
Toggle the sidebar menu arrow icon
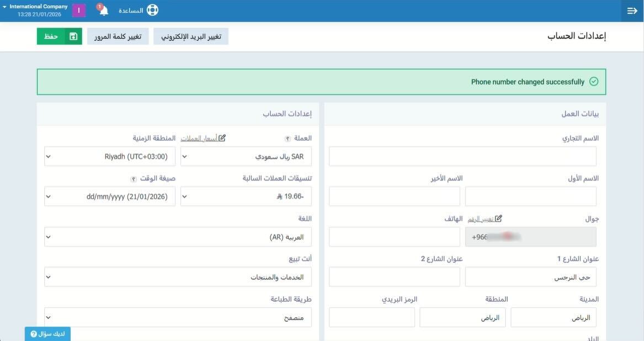coord(632,11)
